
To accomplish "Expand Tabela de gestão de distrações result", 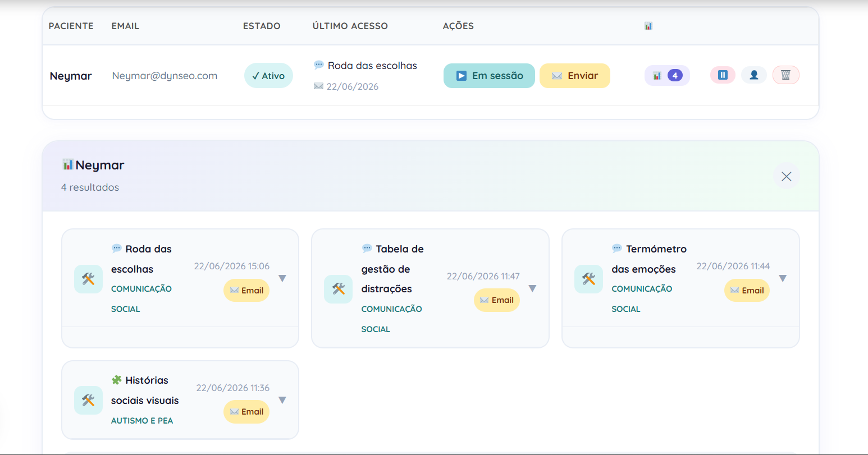I will tap(532, 288).
